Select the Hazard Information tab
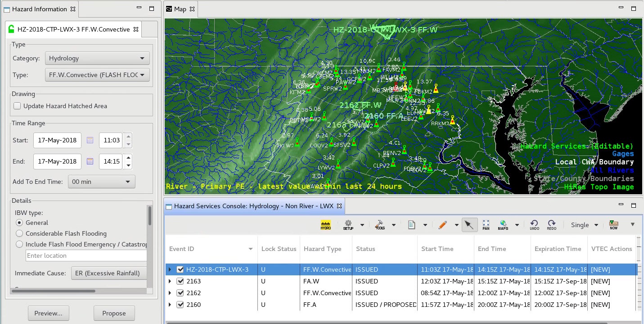Viewport: 644px width, 324px height. pyautogui.click(x=40, y=9)
